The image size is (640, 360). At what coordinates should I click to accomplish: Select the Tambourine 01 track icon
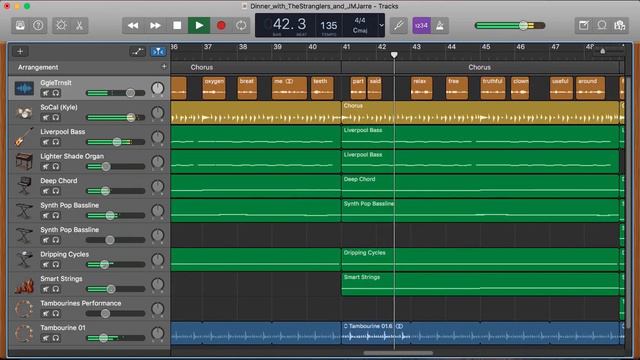point(24,333)
